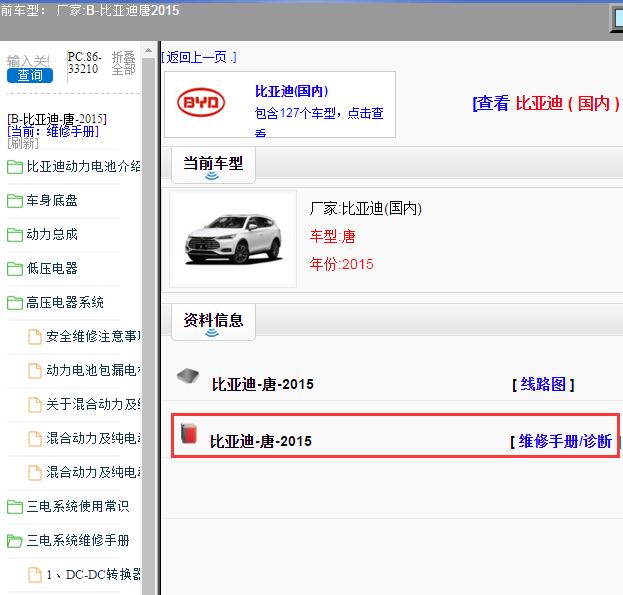The height and width of the screenshot is (595, 623).
Task: Click the PC.86-33210 text
Action: 84,63
